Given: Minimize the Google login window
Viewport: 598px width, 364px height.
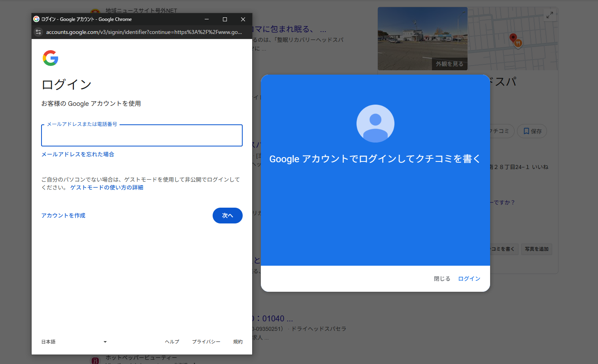Looking at the screenshot, I should tap(207, 19).
